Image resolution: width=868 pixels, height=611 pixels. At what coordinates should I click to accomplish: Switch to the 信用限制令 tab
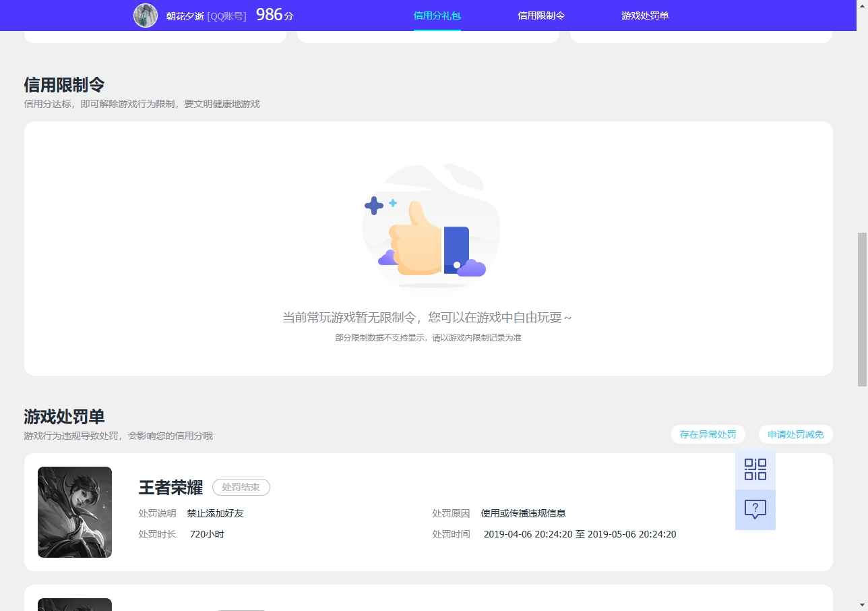[x=541, y=16]
